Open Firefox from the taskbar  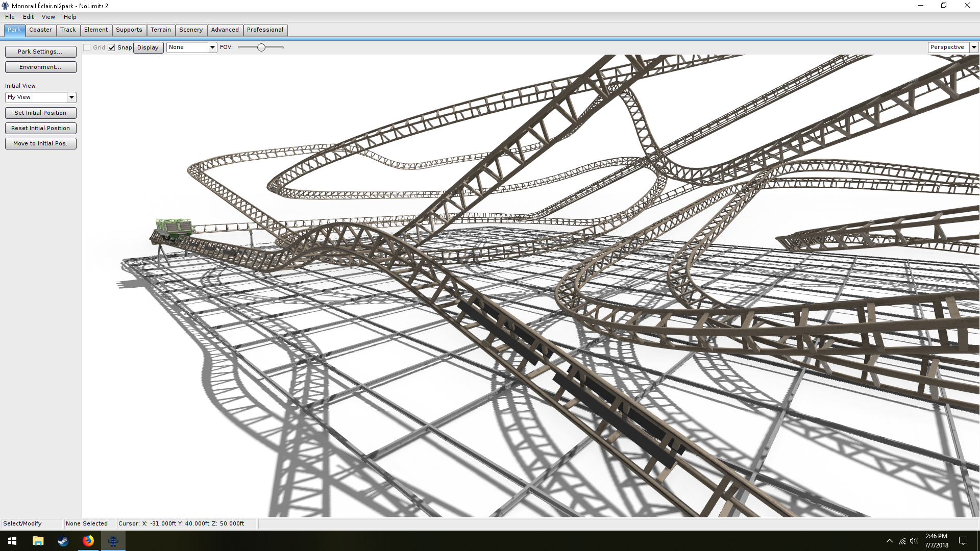click(88, 541)
